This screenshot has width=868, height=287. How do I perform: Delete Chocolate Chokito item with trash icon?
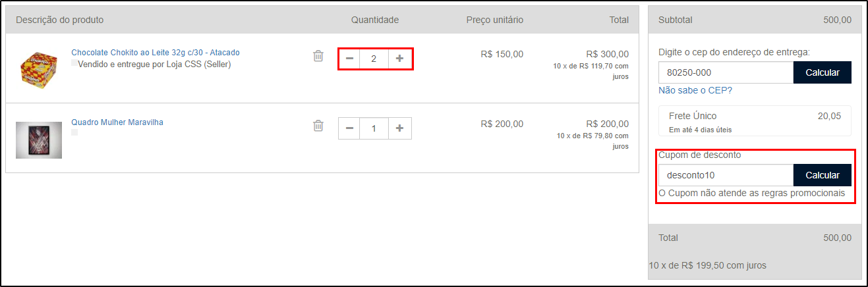click(318, 56)
